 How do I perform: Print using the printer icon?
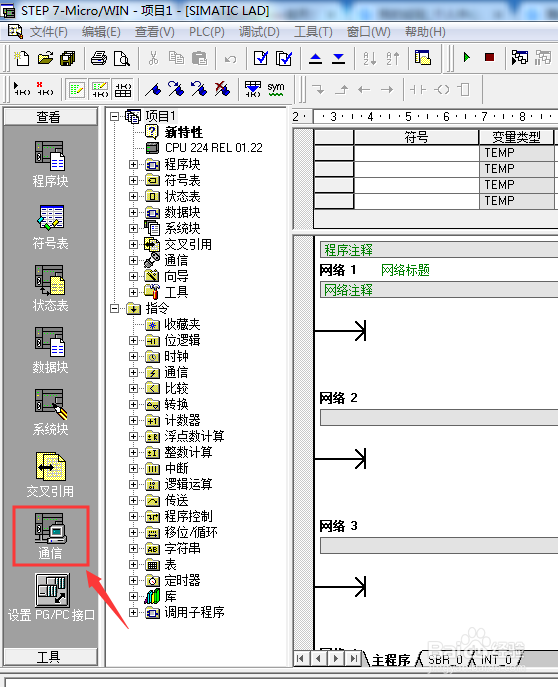click(x=99, y=58)
